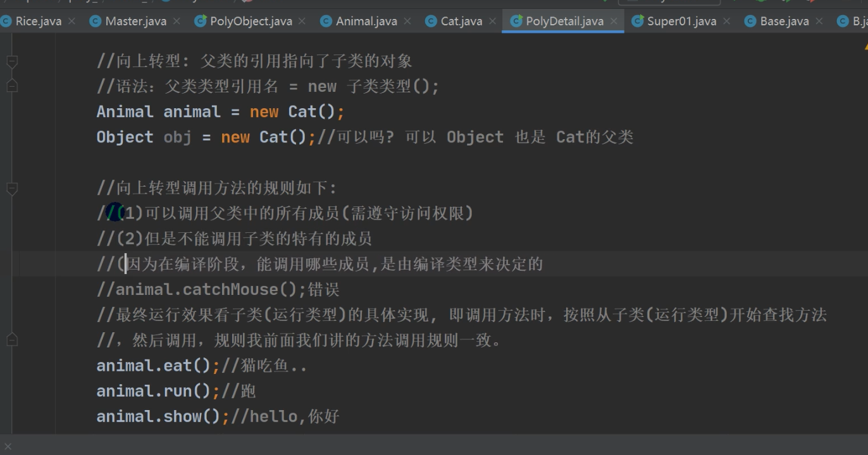Viewport: 868px width, 455px height.
Task: Close the Rice.java tab
Action: tap(72, 22)
